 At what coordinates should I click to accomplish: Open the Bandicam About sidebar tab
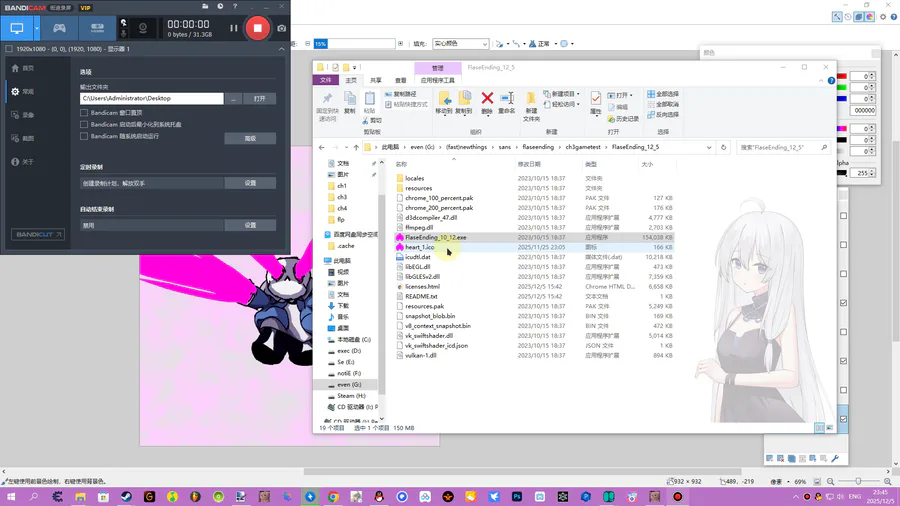tap(23, 162)
